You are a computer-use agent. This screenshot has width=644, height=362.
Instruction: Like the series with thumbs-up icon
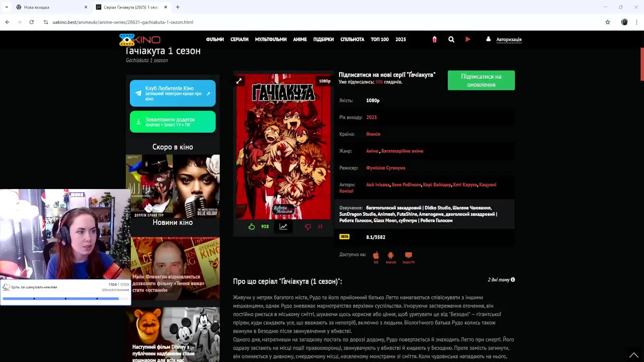(252, 227)
